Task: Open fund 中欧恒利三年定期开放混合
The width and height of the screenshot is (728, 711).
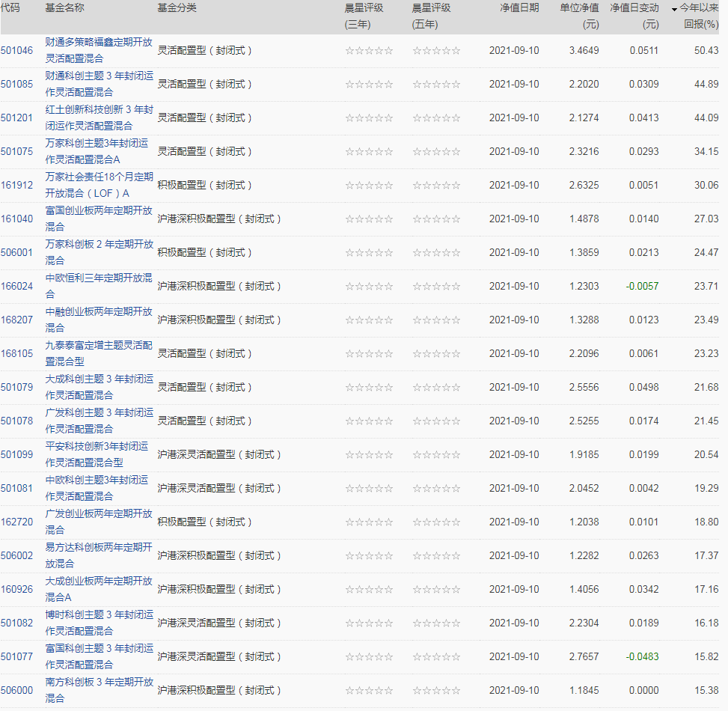Action: coord(99,286)
